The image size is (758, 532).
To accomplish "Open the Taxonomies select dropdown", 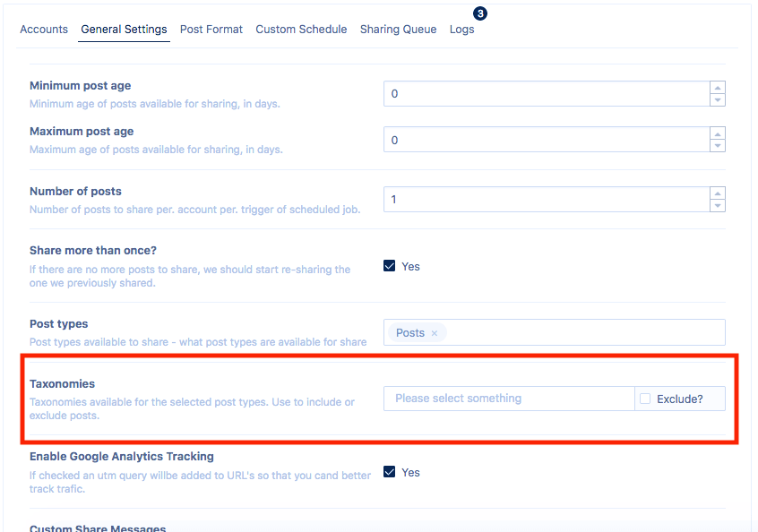I will pos(508,399).
